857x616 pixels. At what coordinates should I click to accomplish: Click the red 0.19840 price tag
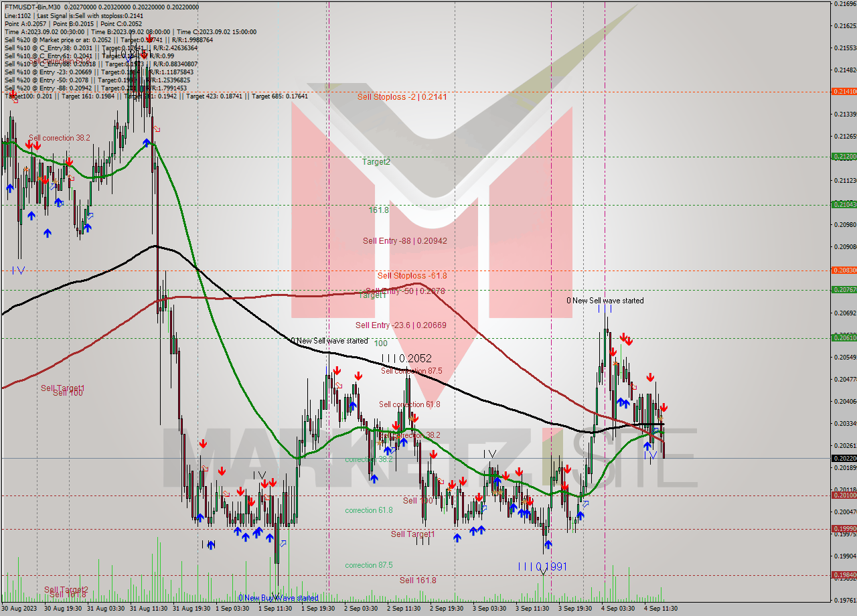pyautogui.click(x=844, y=575)
